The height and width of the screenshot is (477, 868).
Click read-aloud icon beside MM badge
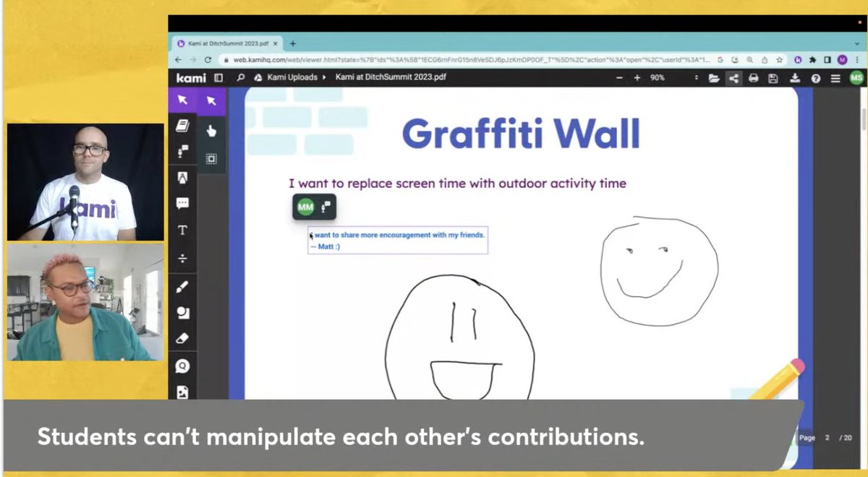[x=325, y=207]
